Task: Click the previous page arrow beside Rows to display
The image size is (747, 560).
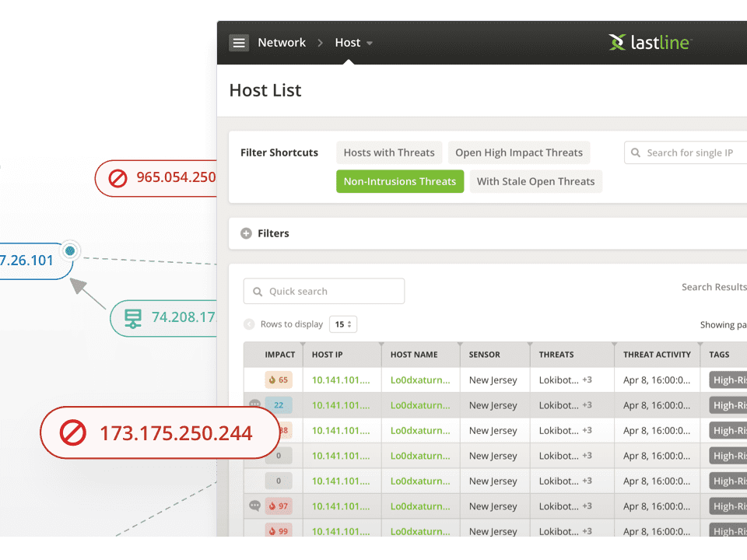Action: coord(249,324)
